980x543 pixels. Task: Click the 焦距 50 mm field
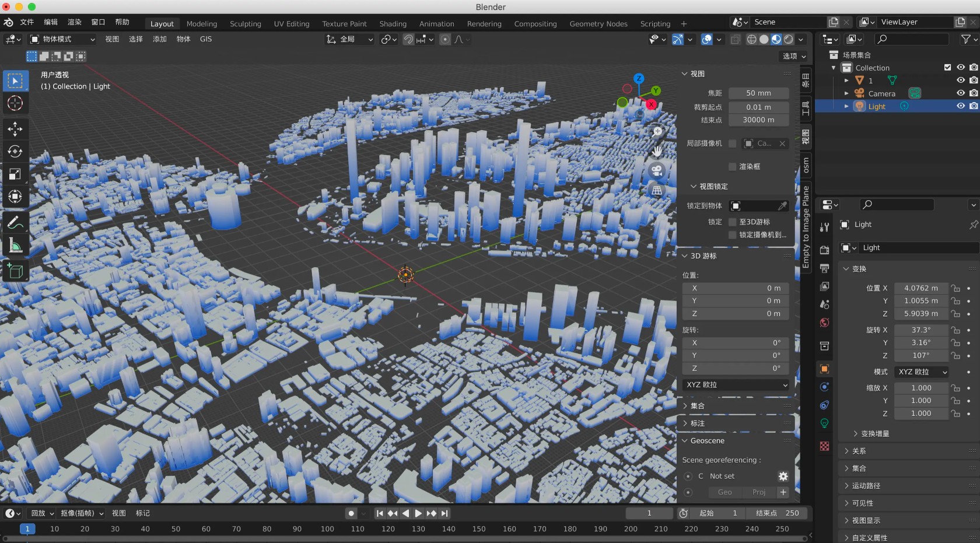point(758,93)
